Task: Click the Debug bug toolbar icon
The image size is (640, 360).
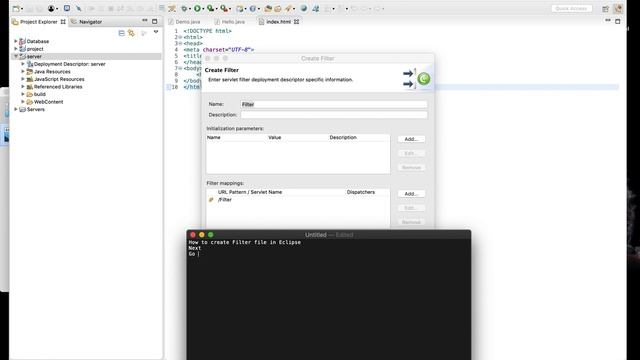Action: tap(184, 9)
